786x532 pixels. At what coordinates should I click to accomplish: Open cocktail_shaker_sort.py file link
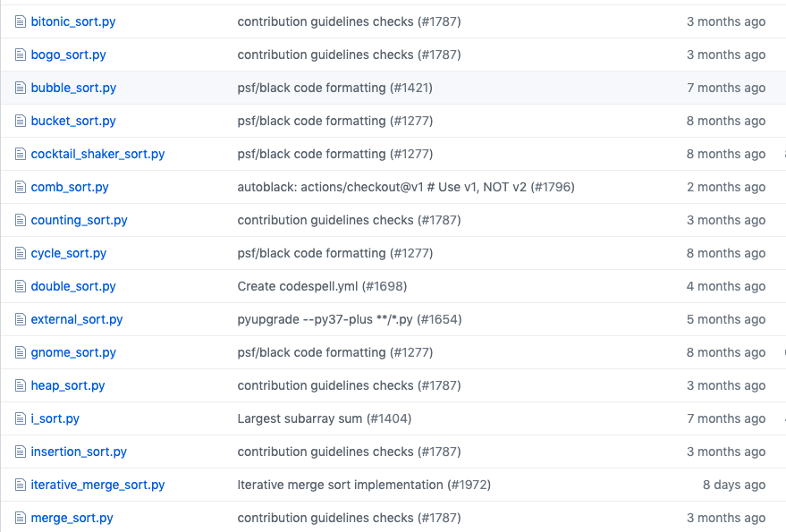97,154
